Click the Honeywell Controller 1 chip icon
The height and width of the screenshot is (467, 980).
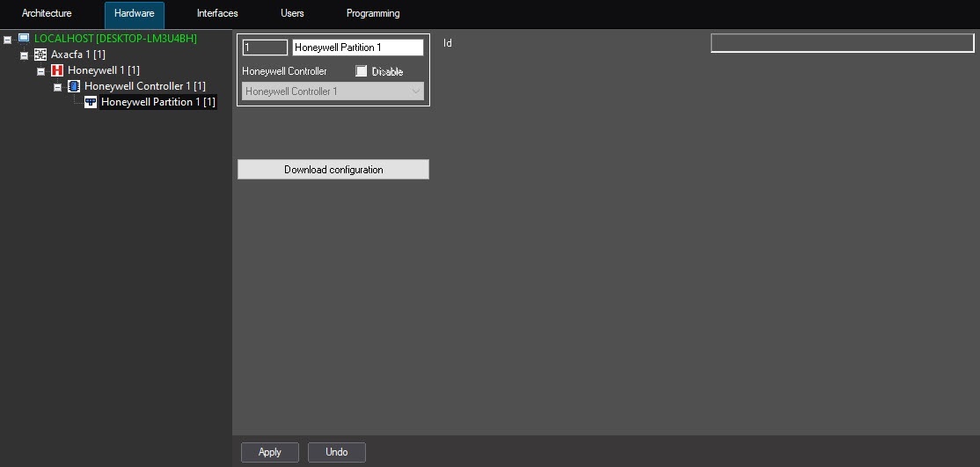pos(74,86)
